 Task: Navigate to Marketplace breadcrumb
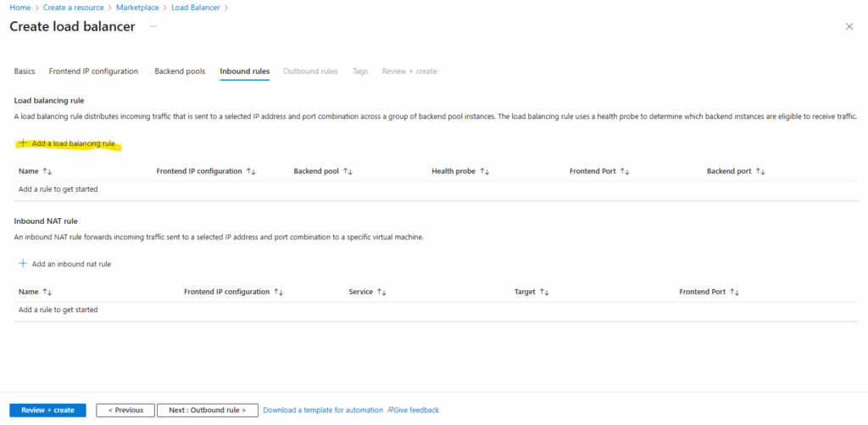[x=137, y=8]
